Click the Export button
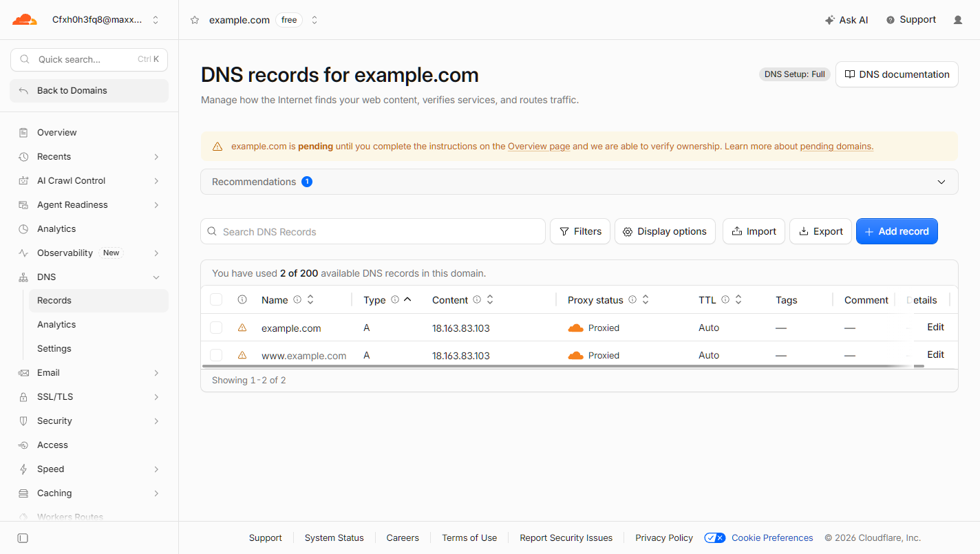 pyautogui.click(x=821, y=231)
